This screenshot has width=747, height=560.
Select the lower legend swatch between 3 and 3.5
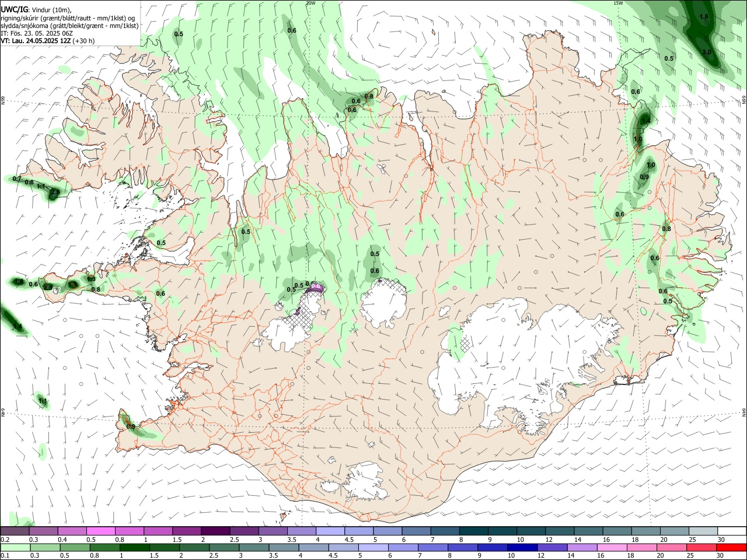(253, 547)
